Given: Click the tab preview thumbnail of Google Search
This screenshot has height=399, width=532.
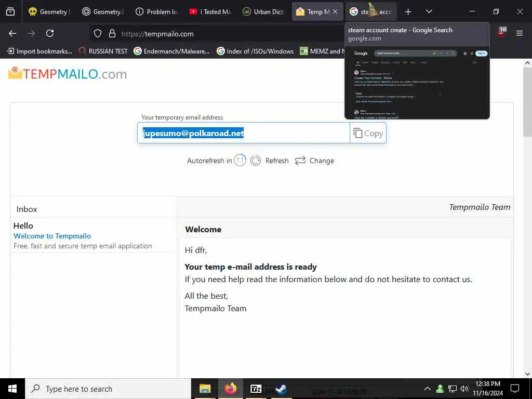Looking at the screenshot, I should [x=417, y=83].
